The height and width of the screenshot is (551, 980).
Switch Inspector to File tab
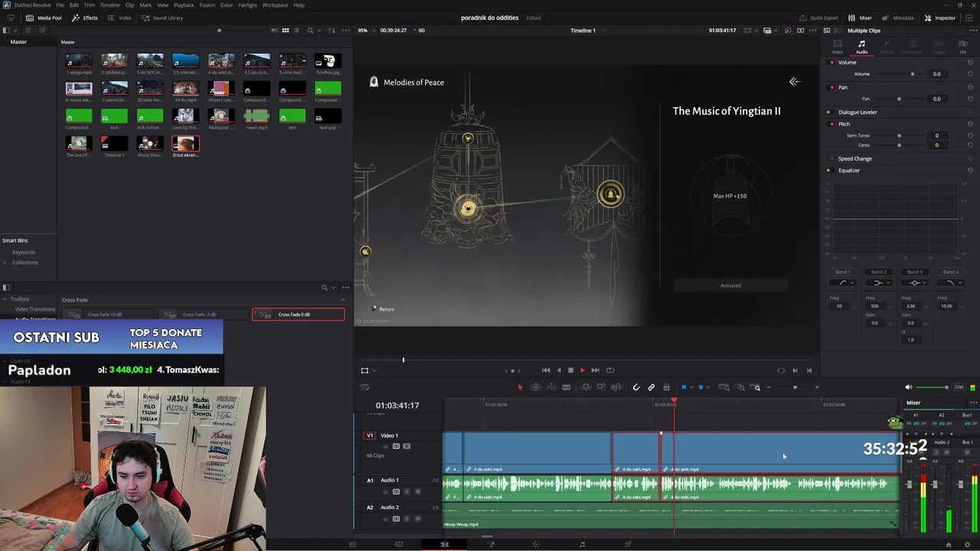pyautogui.click(x=963, y=47)
